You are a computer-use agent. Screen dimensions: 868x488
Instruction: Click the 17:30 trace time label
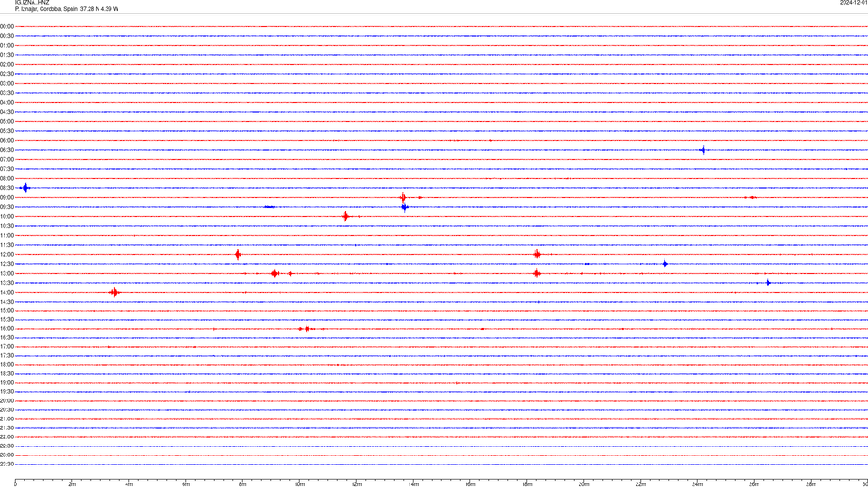6,356
